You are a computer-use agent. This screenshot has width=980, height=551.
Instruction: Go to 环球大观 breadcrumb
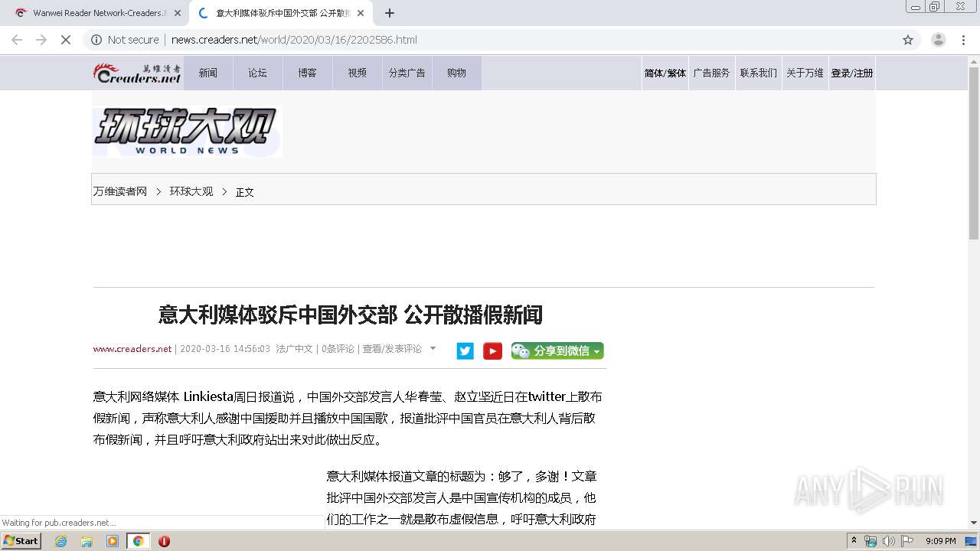coord(191,191)
